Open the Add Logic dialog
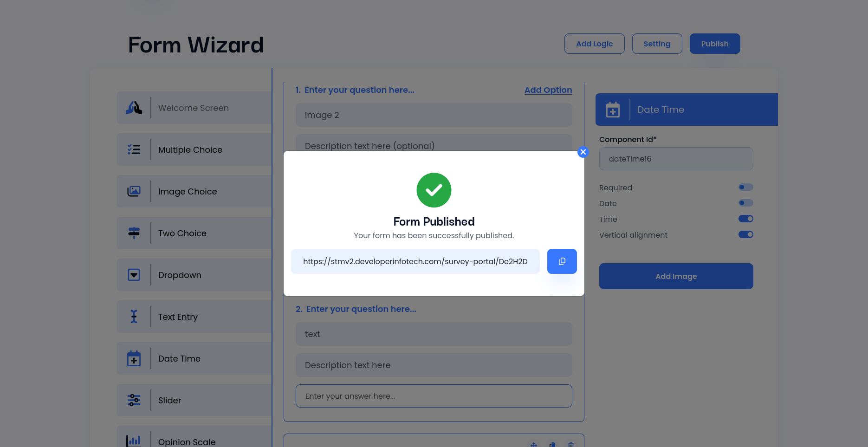Image resolution: width=868 pixels, height=447 pixels. click(594, 44)
